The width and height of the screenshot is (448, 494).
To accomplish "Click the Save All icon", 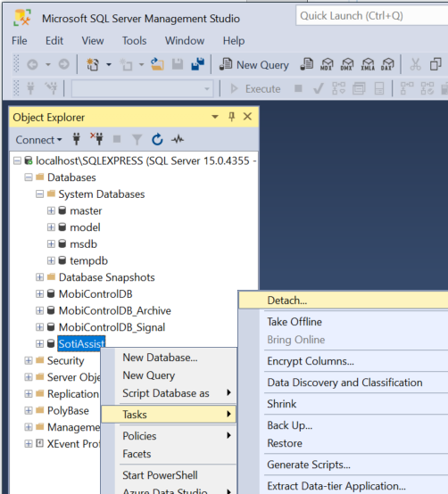I will click(198, 64).
